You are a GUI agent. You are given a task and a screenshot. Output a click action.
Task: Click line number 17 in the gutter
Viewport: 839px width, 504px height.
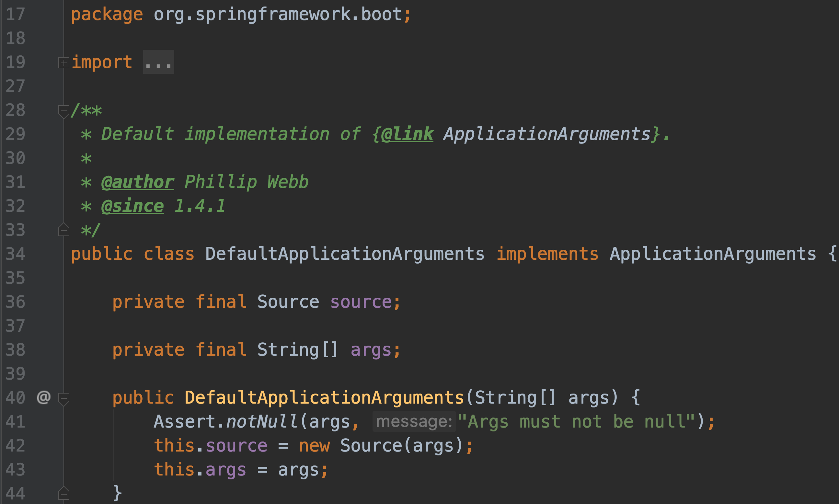pos(15,14)
